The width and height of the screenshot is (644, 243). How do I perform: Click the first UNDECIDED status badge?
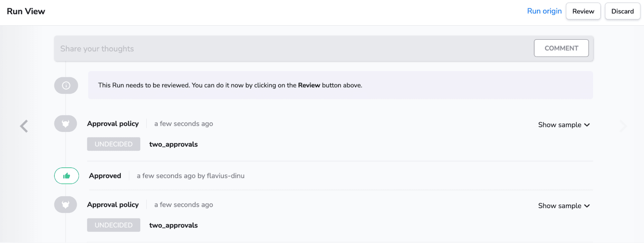tap(113, 144)
